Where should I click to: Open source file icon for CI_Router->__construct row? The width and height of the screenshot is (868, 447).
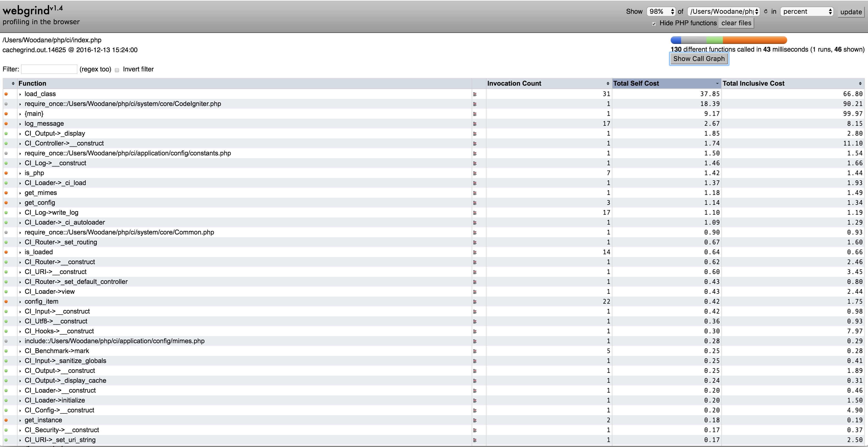point(475,262)
